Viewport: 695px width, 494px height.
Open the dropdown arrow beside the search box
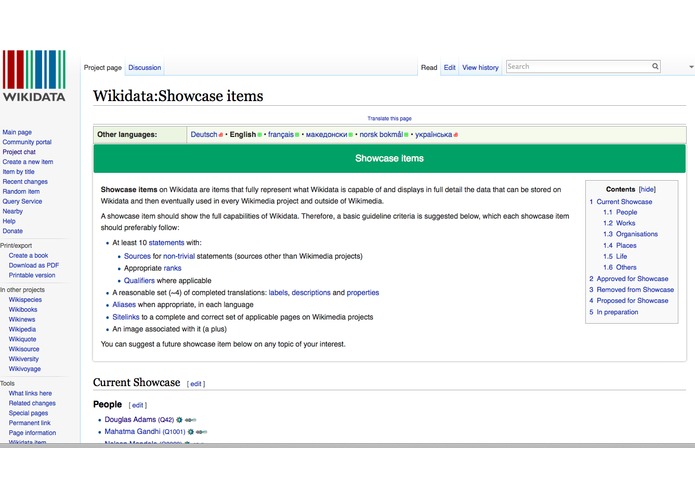point(691,67)
